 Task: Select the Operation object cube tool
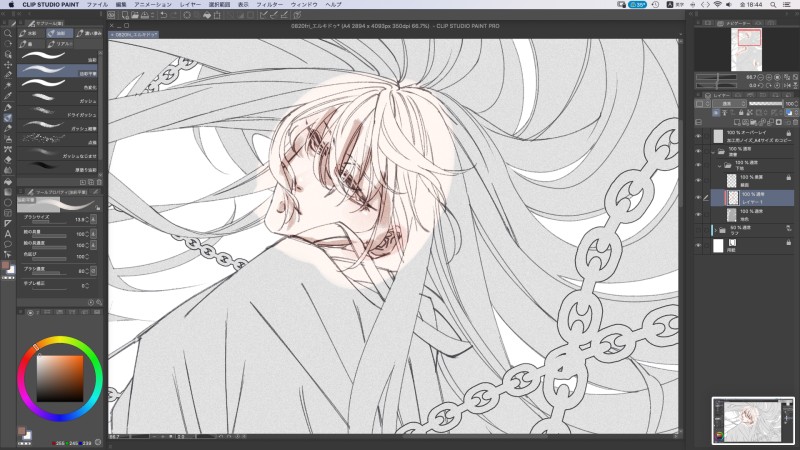(x=8, y=54)
